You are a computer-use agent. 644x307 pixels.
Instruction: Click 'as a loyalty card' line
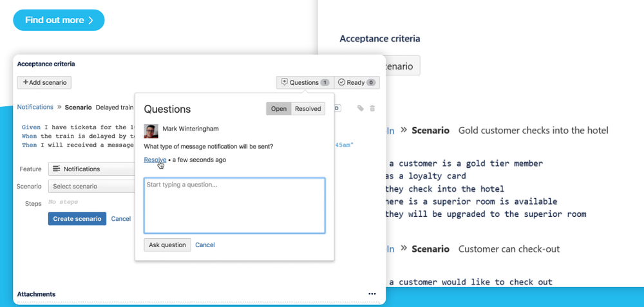point(426,176)
